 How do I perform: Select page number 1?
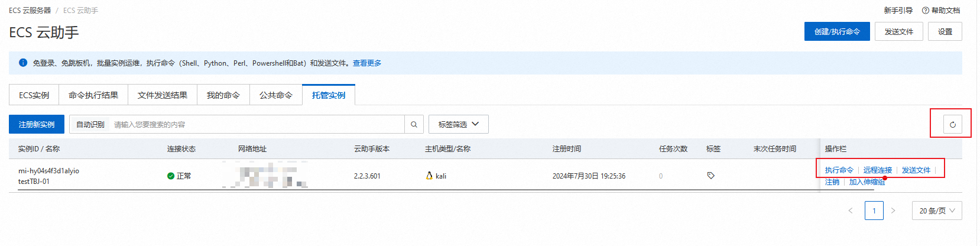tap(874, 211)
